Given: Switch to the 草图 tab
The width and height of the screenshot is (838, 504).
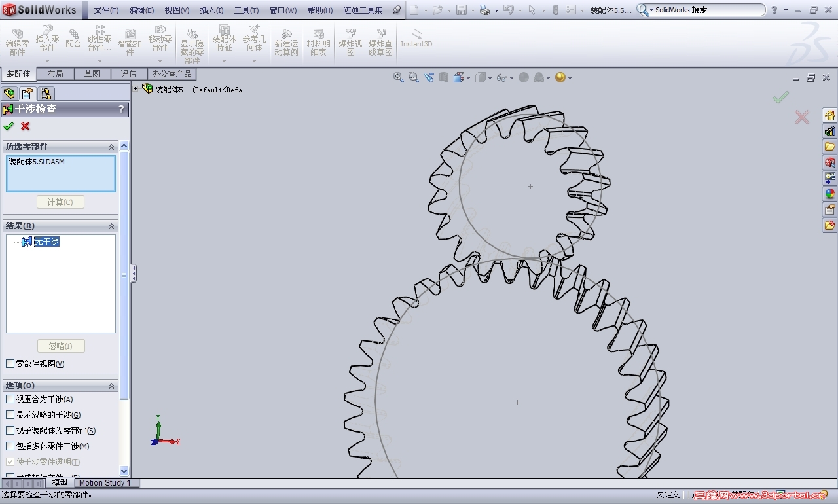Looking at the screenshot, I should point(92,74).
